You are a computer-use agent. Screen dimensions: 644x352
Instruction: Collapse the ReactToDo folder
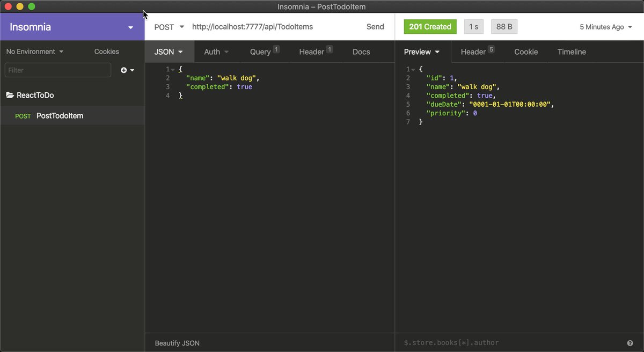35,95
